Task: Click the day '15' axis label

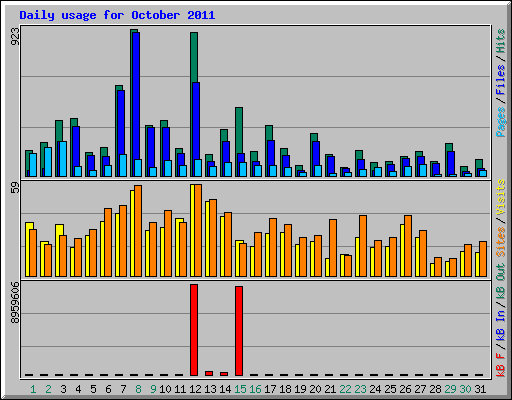Action: (240, 389)
